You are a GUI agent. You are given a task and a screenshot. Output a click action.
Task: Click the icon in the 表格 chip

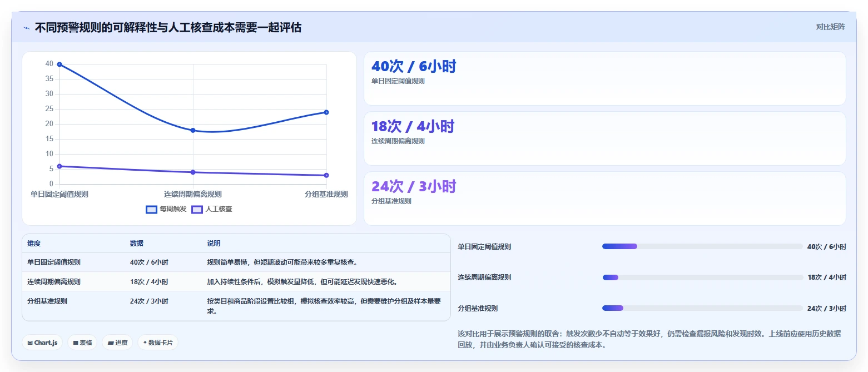click(76, 343)
